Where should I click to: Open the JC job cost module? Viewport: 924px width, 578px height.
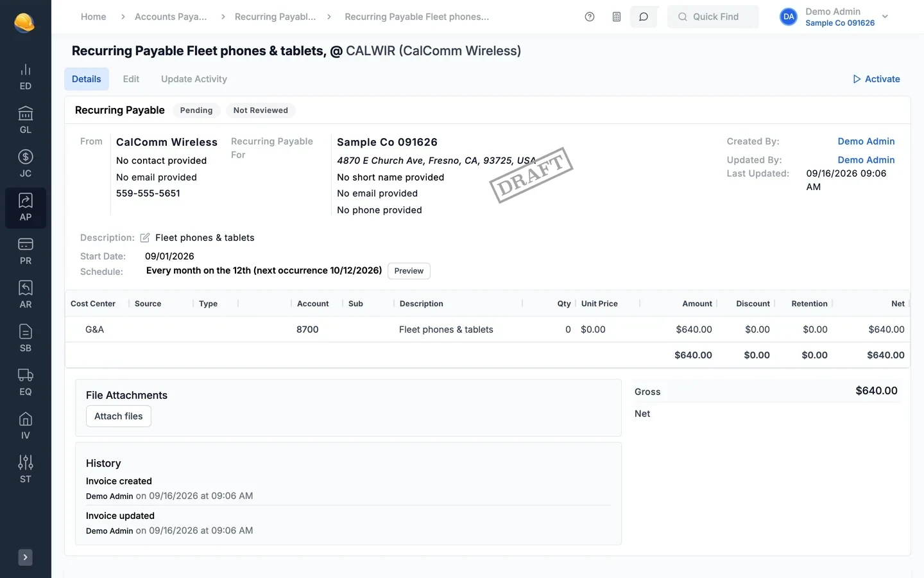click(26, 164)
